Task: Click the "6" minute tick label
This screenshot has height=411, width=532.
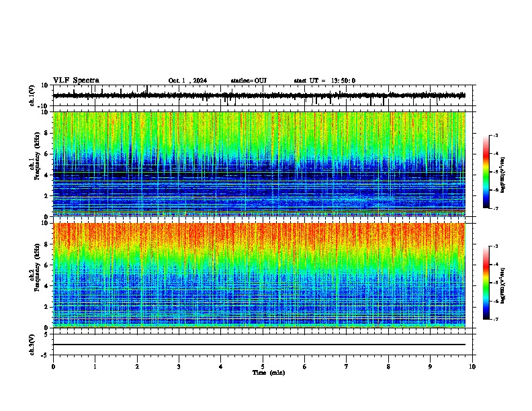Action: tap(305, 367)
